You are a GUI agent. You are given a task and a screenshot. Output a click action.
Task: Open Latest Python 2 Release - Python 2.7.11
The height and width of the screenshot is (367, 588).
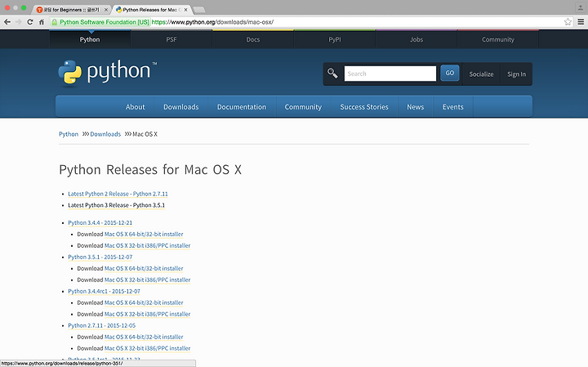tap(118, 194)
